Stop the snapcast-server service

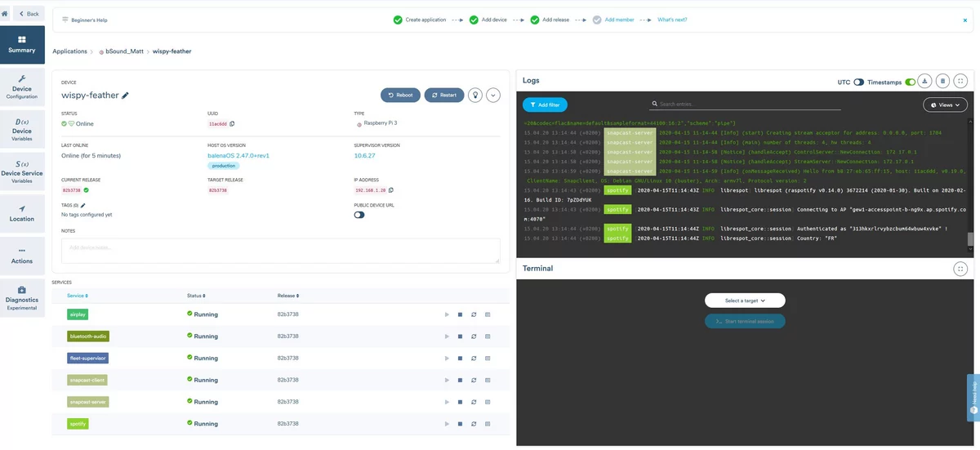click(460, 403)
